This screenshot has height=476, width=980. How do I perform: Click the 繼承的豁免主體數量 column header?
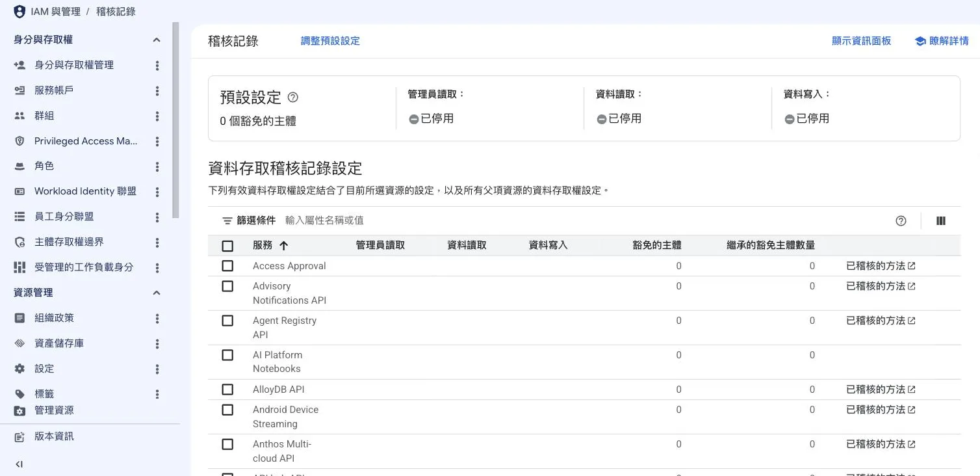(771, 245)
